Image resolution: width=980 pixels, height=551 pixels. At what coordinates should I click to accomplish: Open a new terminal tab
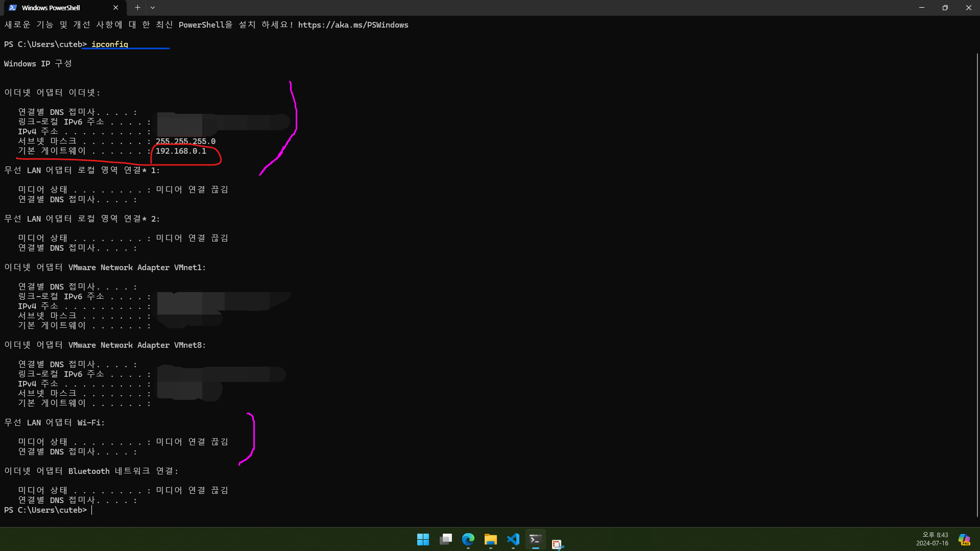click(137, 8)
